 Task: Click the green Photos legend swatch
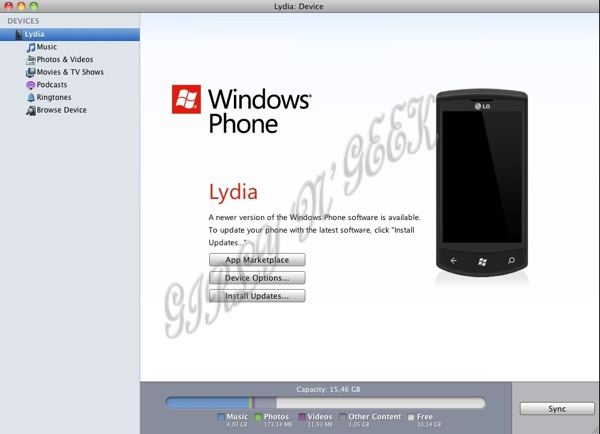click(258, 417)
